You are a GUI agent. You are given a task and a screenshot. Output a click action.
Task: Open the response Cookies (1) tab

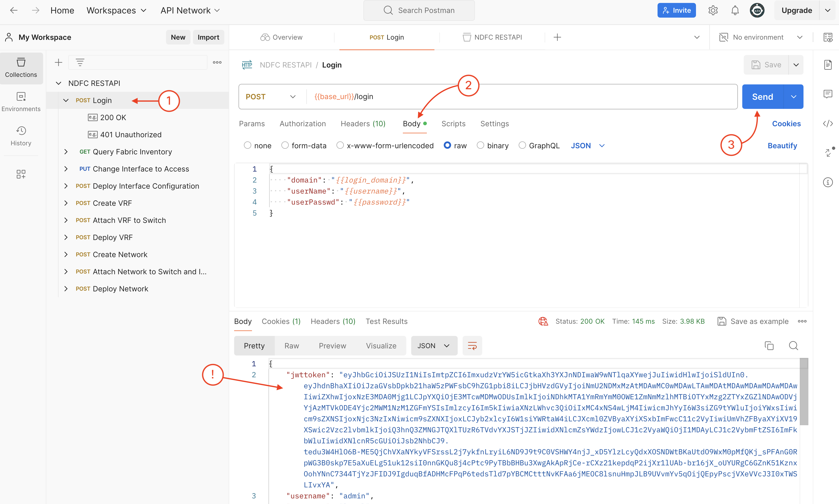pyautogui.click(x=281, y=321)
